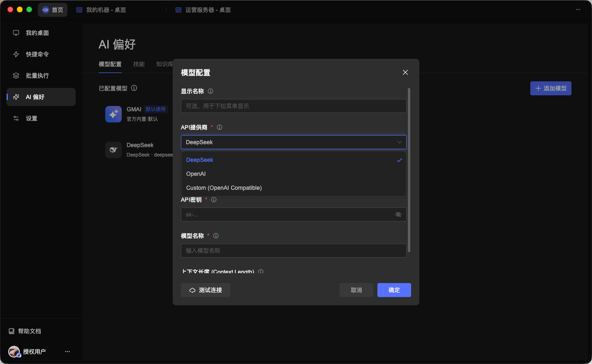Confirm with the 确定 button
This screenshot has width=592, height=364.
pos(394,290)
